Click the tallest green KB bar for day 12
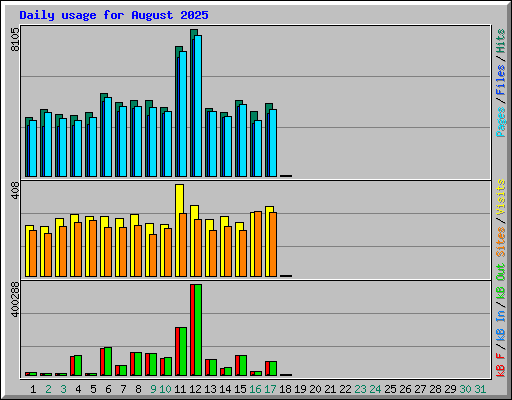Screen dimensions: 512x400 pyautogui.click(x=198, y=330)
